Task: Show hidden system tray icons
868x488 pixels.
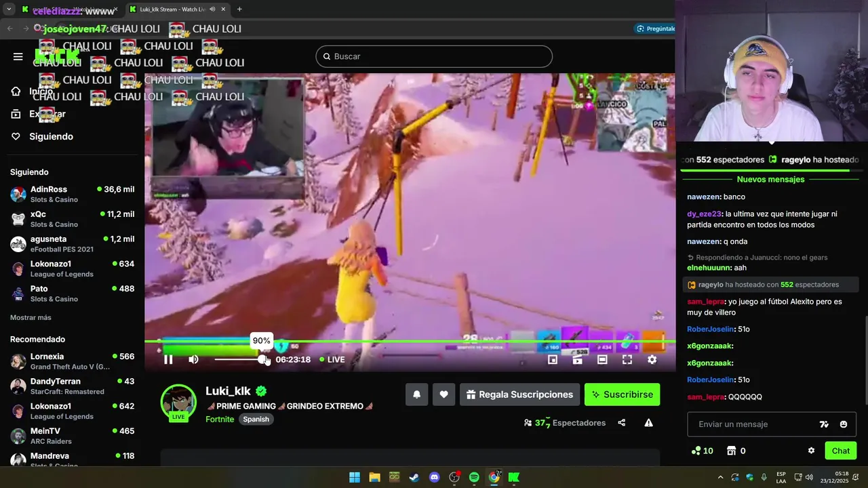Action: [720, 477]
